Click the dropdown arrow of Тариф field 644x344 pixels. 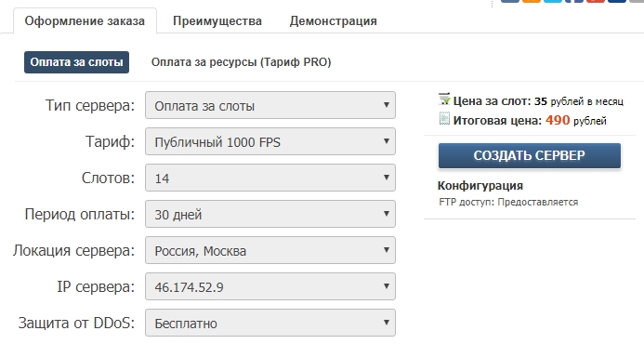pos(386,141)
